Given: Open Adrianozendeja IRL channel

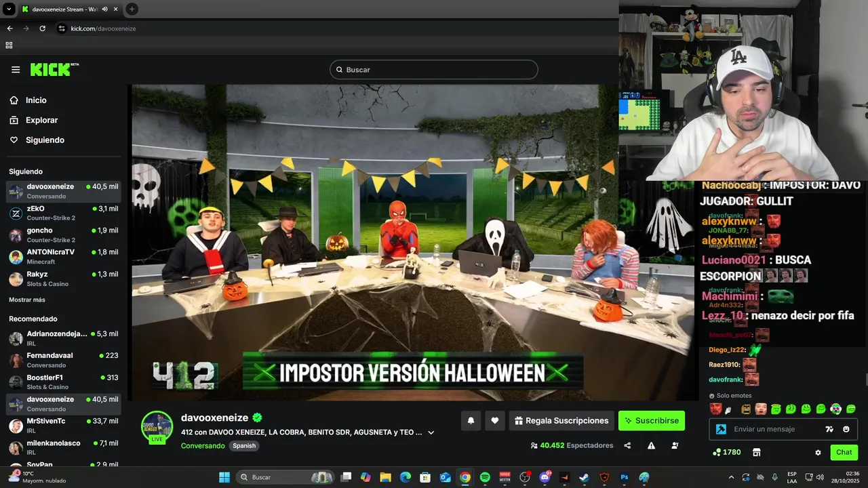Looking at the screenshot, I should point(64,338).
